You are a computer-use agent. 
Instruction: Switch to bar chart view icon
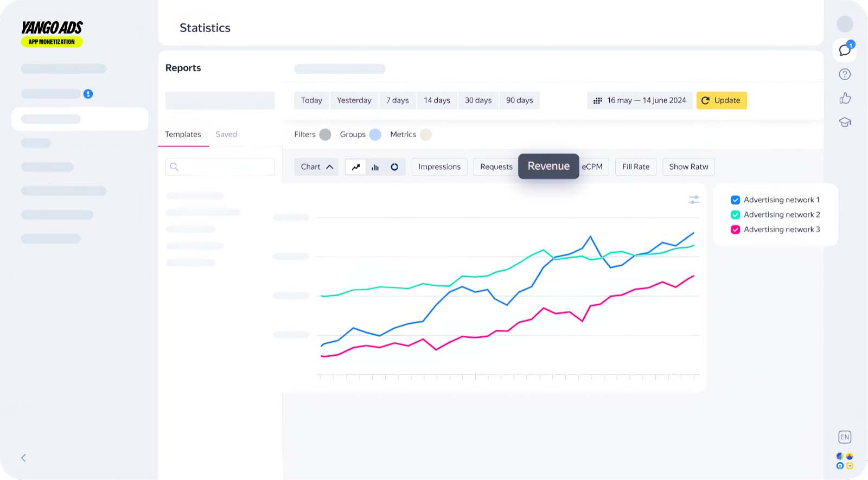pos(375,167)
